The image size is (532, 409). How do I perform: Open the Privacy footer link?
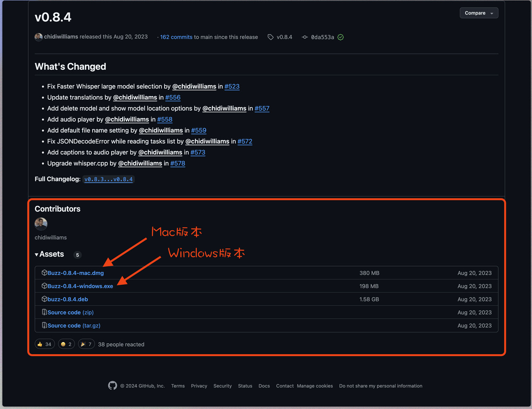coord(199,386)
